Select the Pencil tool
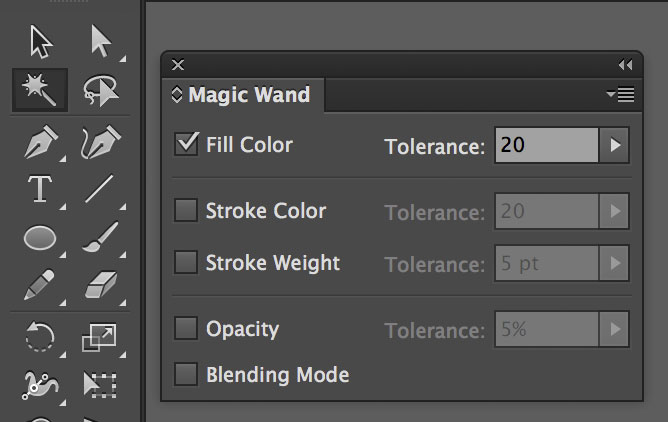The height and width of the screenshot is (422, 668). pos(39,284)
